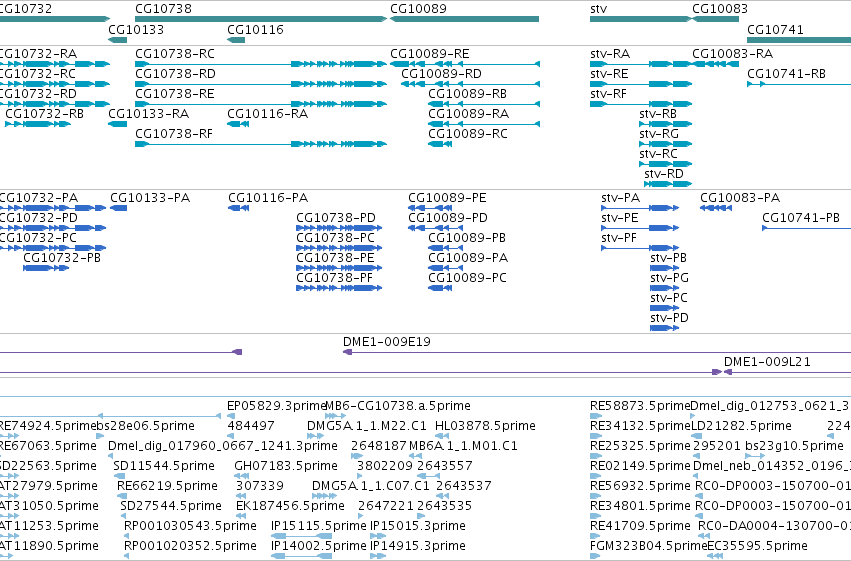Click the CG10089-RE transcript label
Image resolution: width=851 pixels, height=561 pixels.
tap(430, 54)
